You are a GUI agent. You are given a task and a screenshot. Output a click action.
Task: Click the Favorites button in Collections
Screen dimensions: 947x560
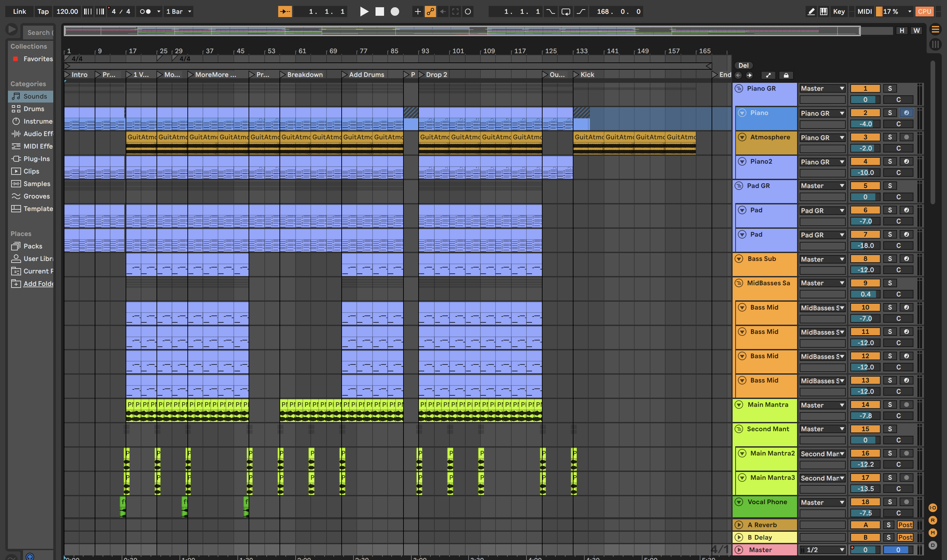click(37, 59)
